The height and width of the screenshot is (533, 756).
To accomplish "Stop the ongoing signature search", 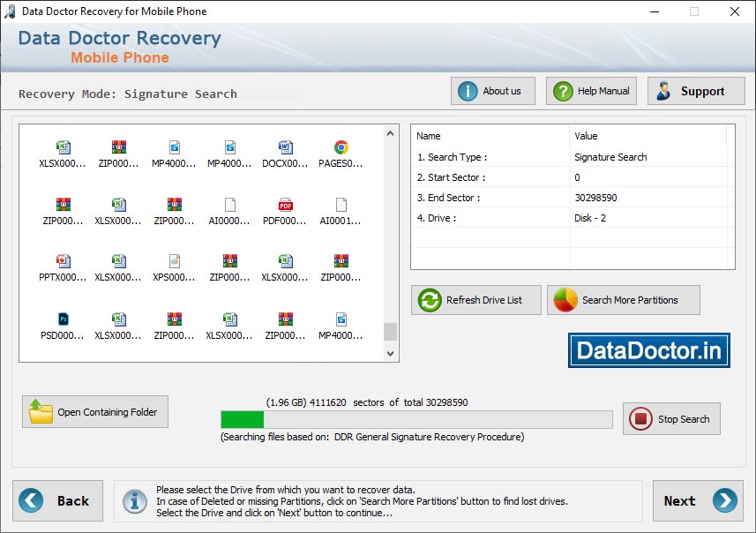I will [x=671, y=418].
